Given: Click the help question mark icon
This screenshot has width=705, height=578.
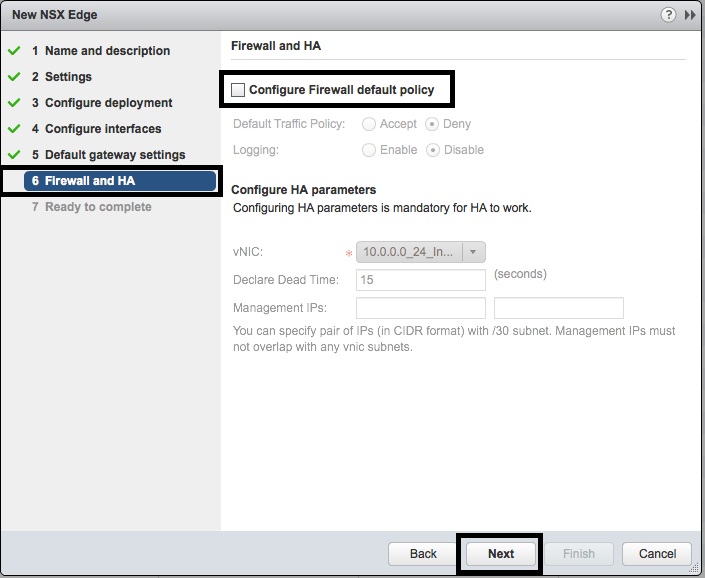Looking at the screenshot, I should [x=669, y=15].
